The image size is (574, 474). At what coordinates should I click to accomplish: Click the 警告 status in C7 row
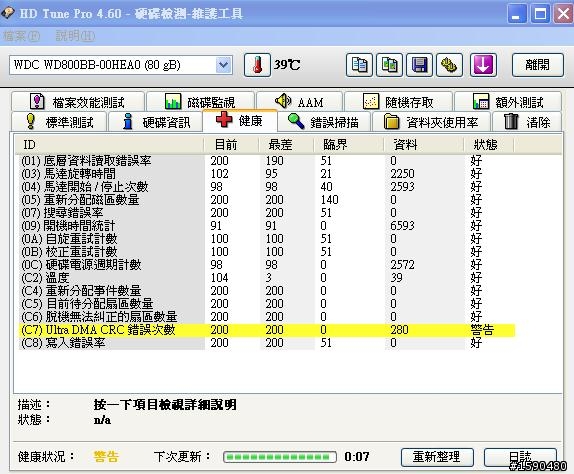[x=482, y=330]
